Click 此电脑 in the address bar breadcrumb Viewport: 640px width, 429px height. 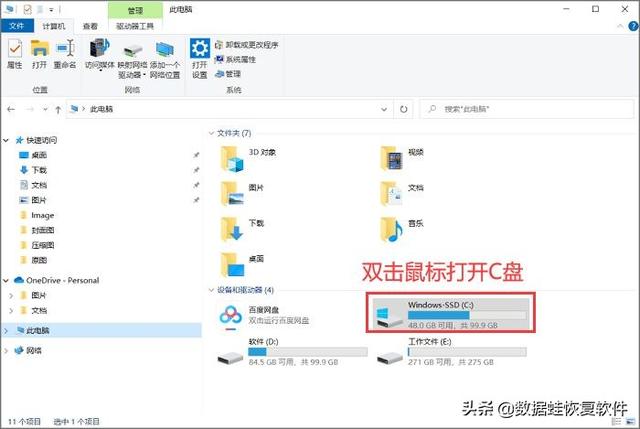(x=101, y=109)
